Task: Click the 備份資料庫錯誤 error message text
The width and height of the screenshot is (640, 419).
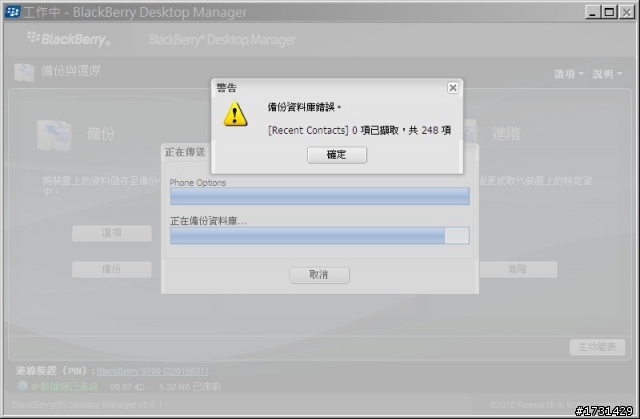Action: pos(304,107)
